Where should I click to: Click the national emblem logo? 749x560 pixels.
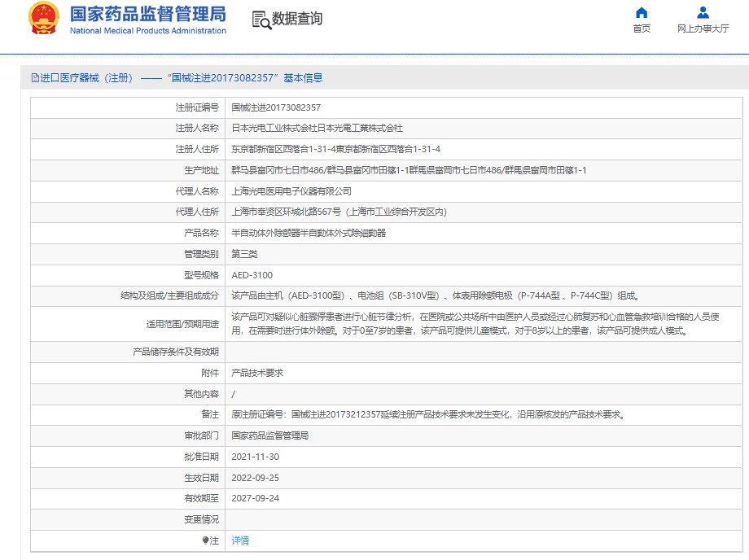43,19
